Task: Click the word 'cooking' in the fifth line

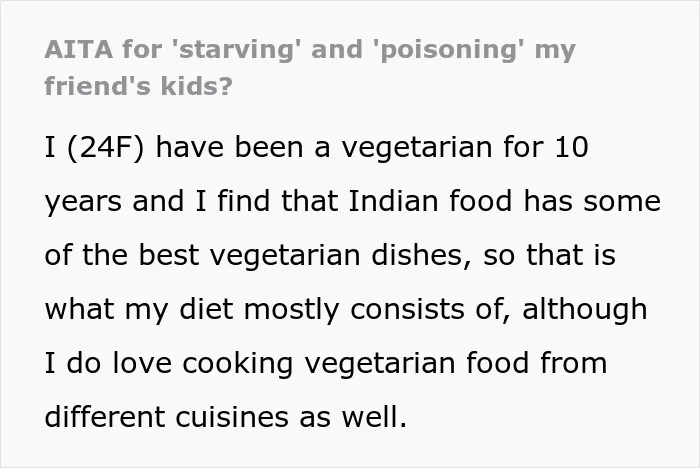Action: (x=238, y=364)
